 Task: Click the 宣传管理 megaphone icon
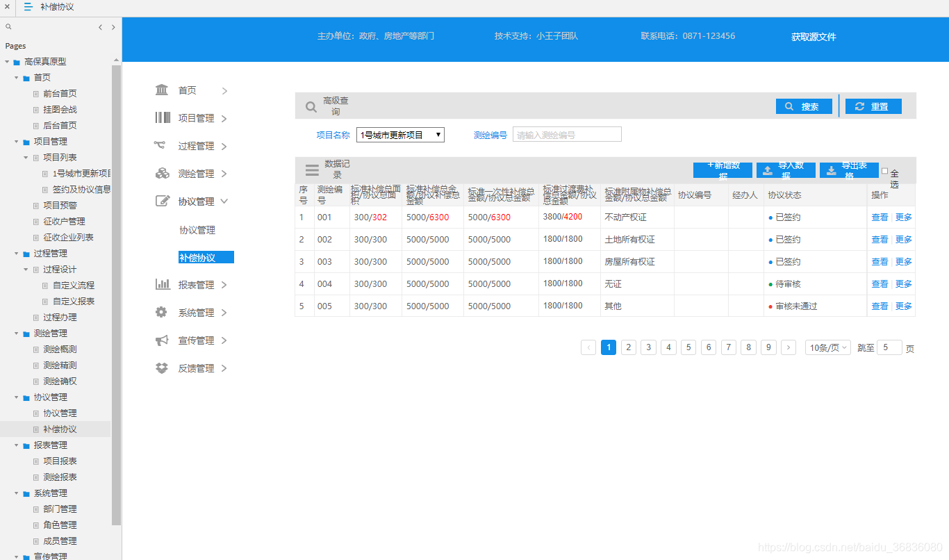pos(162,340)
